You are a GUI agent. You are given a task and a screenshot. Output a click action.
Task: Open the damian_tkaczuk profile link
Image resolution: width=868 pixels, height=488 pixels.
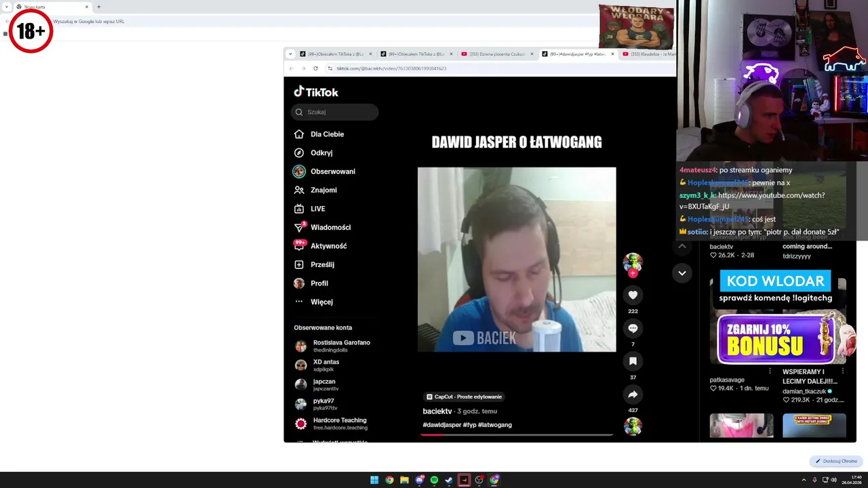pos(804,391)
